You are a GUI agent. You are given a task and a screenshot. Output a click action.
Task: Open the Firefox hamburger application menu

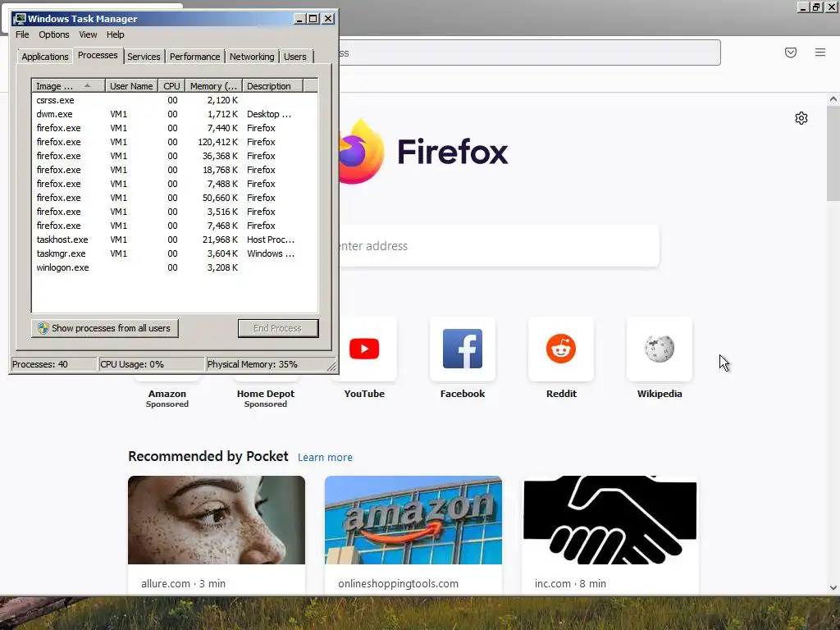click(819, 52)
